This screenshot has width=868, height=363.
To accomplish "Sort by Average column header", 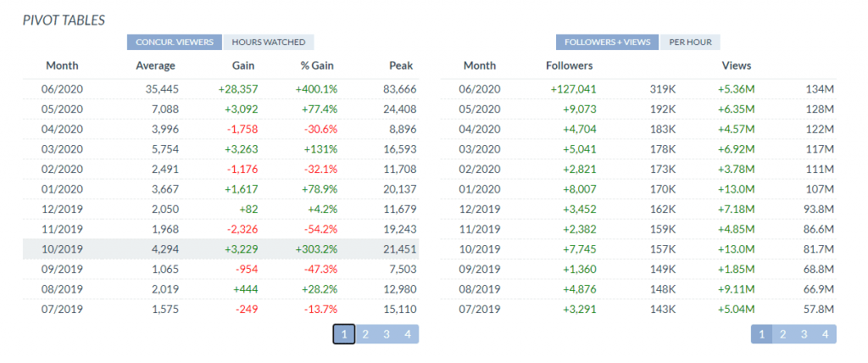I will click(155, 66).
